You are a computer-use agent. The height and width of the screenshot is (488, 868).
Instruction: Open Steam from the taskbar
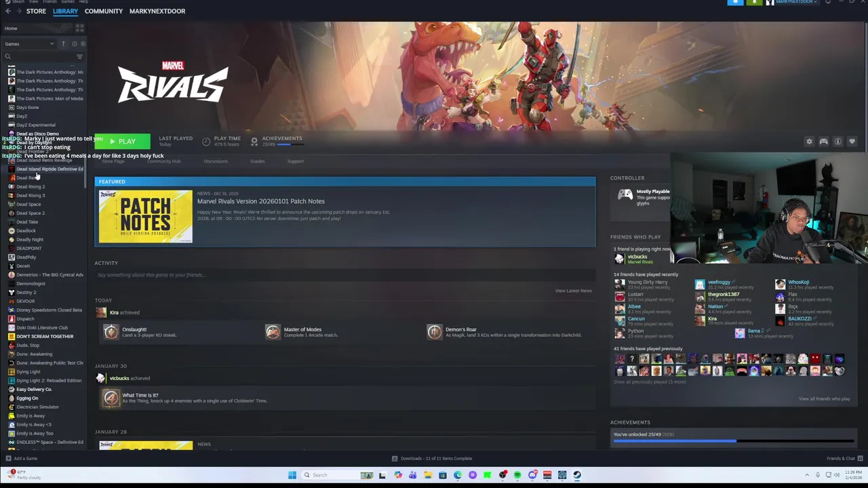click(577, 475)
